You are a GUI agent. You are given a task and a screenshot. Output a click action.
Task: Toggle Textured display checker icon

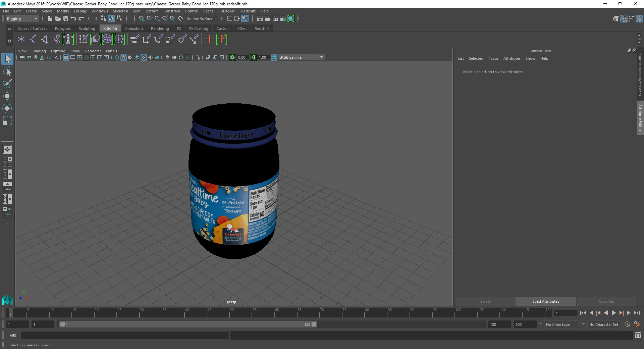[x=144, y=57]
